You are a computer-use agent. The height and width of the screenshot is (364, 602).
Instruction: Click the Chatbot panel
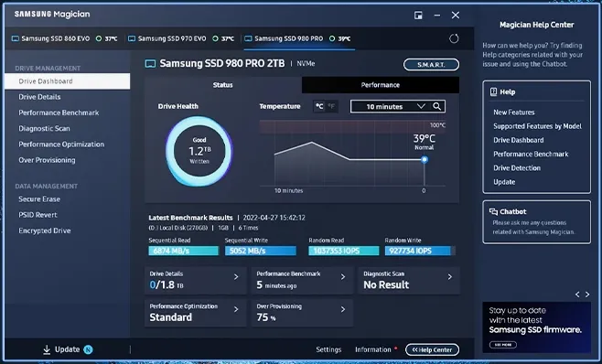[x=537, y=222]
